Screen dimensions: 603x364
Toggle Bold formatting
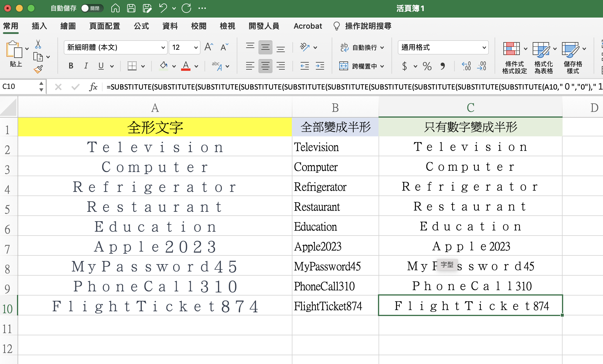coord(71,66)
